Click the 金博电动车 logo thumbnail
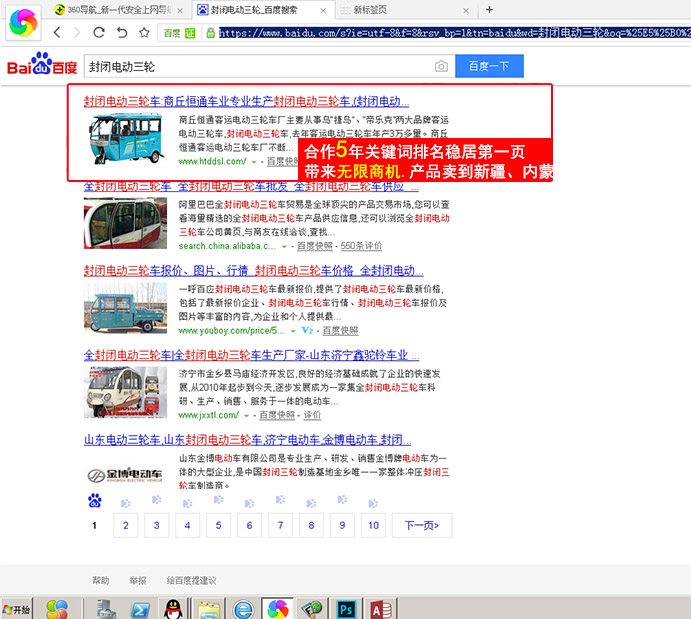Screen dimensions: 691x619 click(x=125, y=475)
